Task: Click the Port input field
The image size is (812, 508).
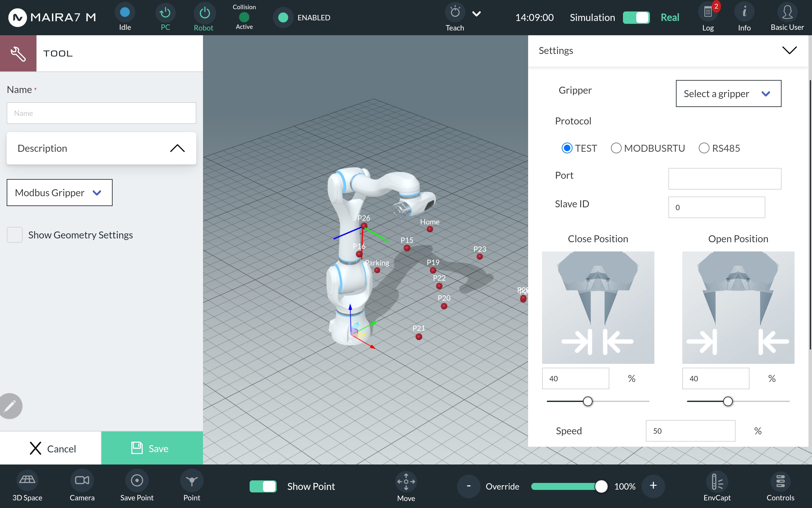Action: click(725, 179)
